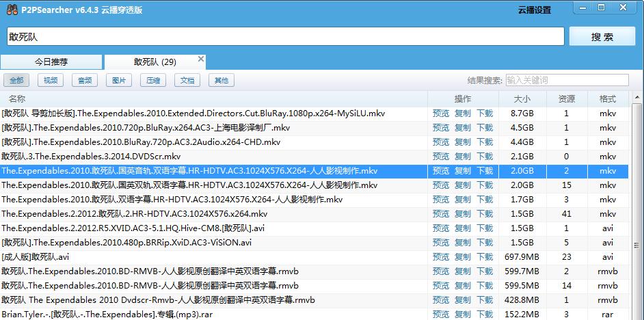644x320 pixels.
Task: Download the 697.9MB 成人版 avi file
Action: coord(485,256)
